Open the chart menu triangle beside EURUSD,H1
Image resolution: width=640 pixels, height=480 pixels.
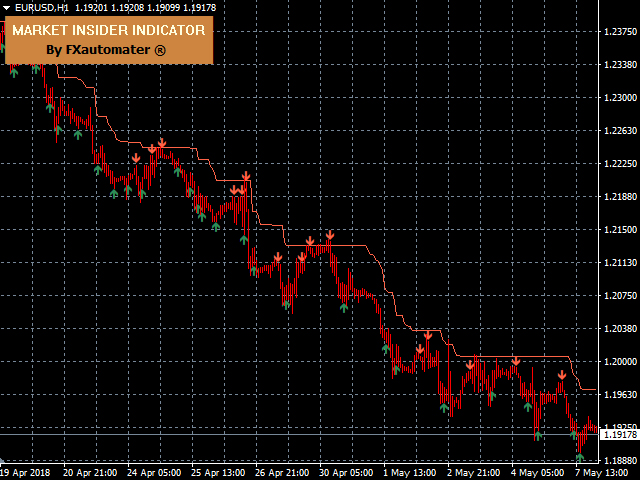click(x=6, y=8)
